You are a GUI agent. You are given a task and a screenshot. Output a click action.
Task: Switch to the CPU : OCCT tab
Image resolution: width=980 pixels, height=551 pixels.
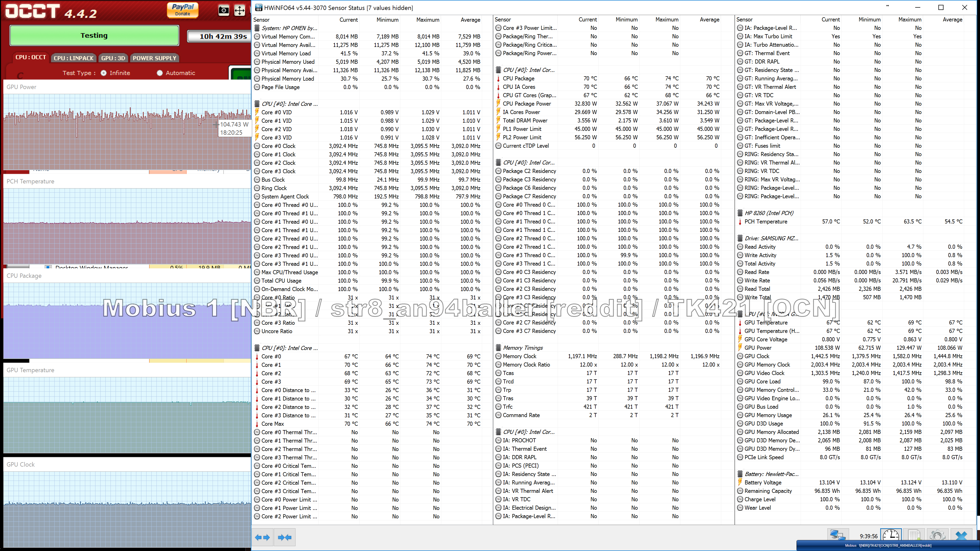tap(30, 57)
